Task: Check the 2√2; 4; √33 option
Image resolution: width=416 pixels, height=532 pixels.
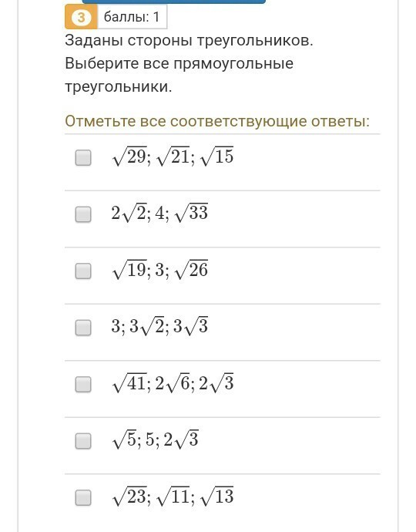Action: click(x=83, y=214)
